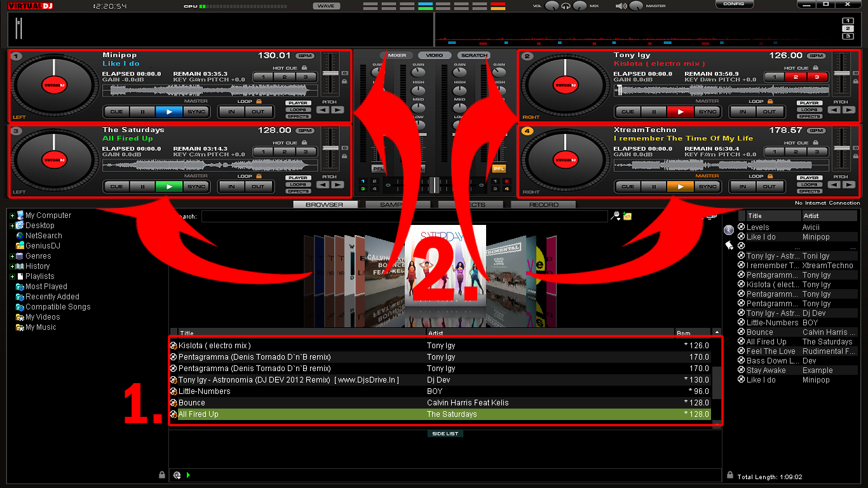Click the SIDE LIST button

pos(445,433)
